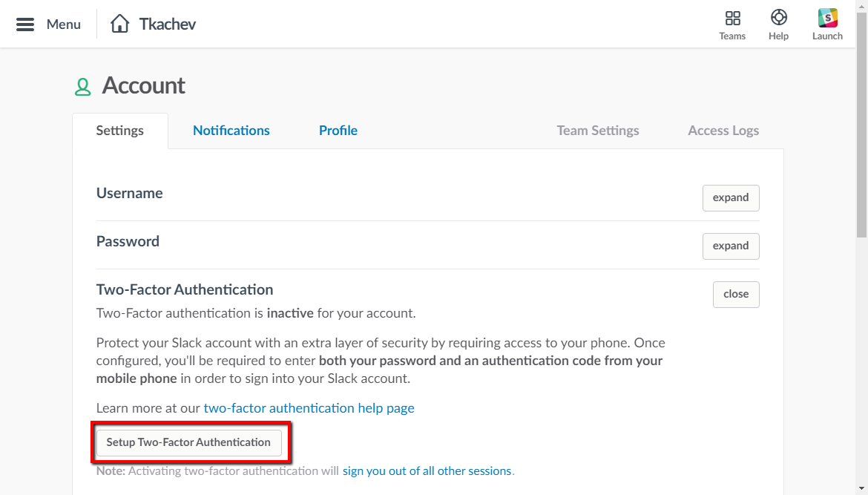Follow the sign you out of all other sessions link
The height and width of the screenshot is (495, 868).
[427, 471]
